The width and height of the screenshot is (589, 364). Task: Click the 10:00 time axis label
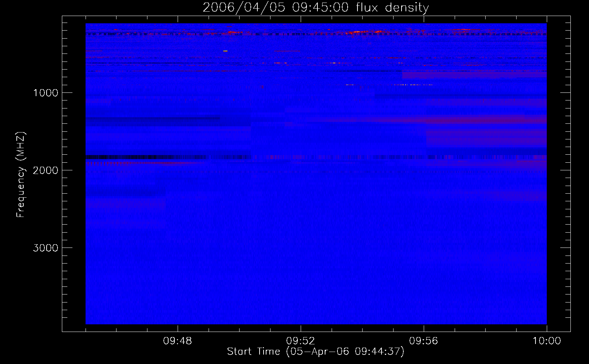click(x=547, y=341)
